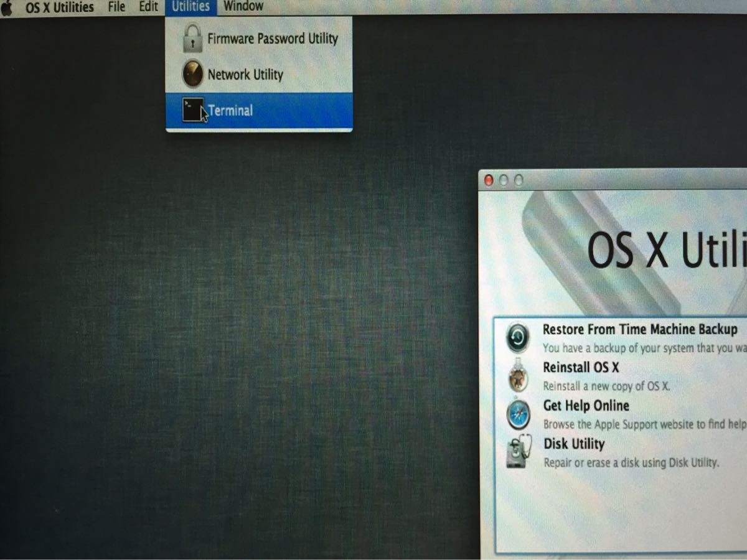Image resolution: width=747 pixels, height=560 pixels.
Task: Click the radar Network Utility icon
Action: click(193, 74)
